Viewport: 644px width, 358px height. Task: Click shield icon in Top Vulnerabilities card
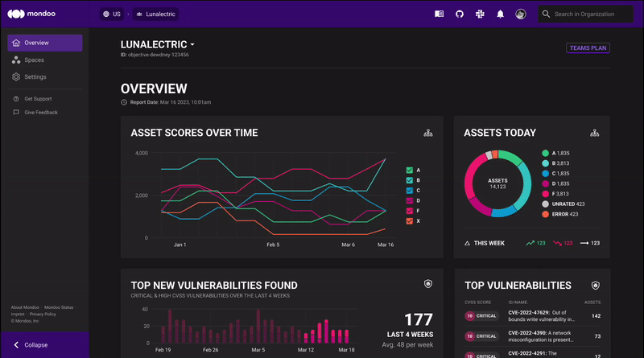click(595, 285)
